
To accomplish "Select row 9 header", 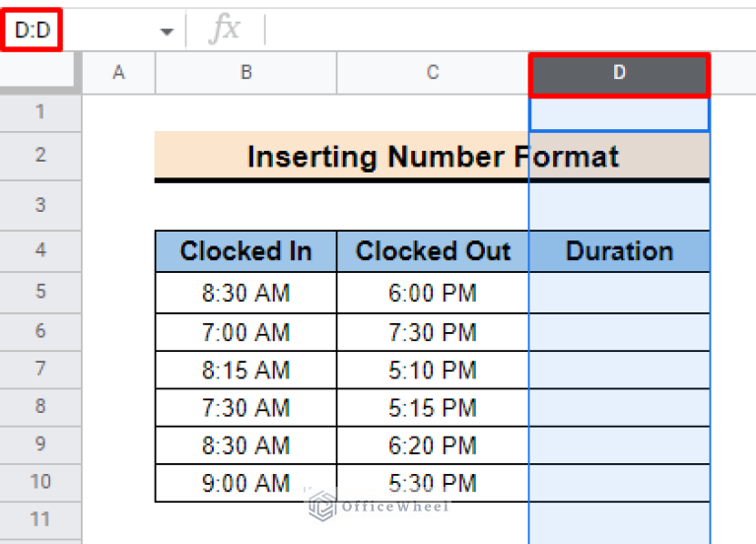I will (x=40, y=444).
